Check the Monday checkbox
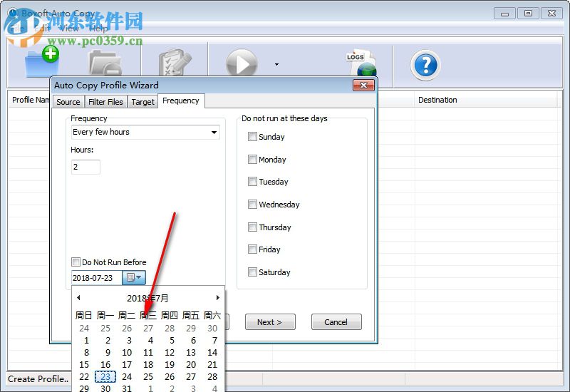 tap(252, 159)
